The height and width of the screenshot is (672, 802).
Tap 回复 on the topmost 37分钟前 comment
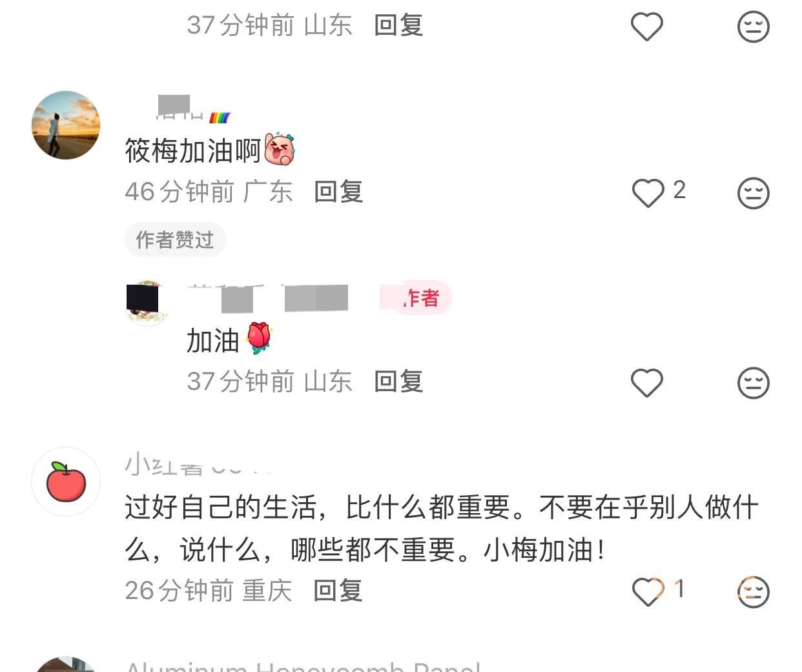(398, 25)
